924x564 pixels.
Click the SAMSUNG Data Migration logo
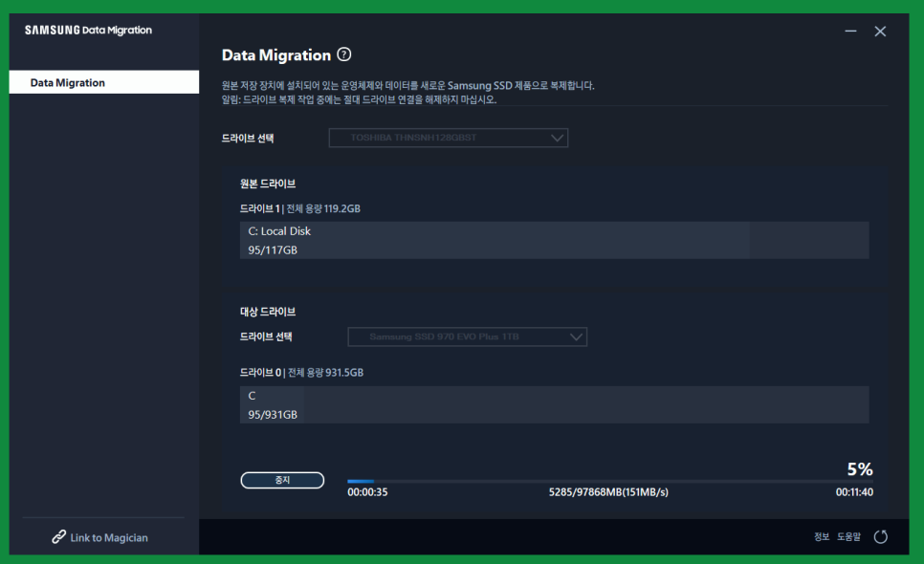point(88,30)
